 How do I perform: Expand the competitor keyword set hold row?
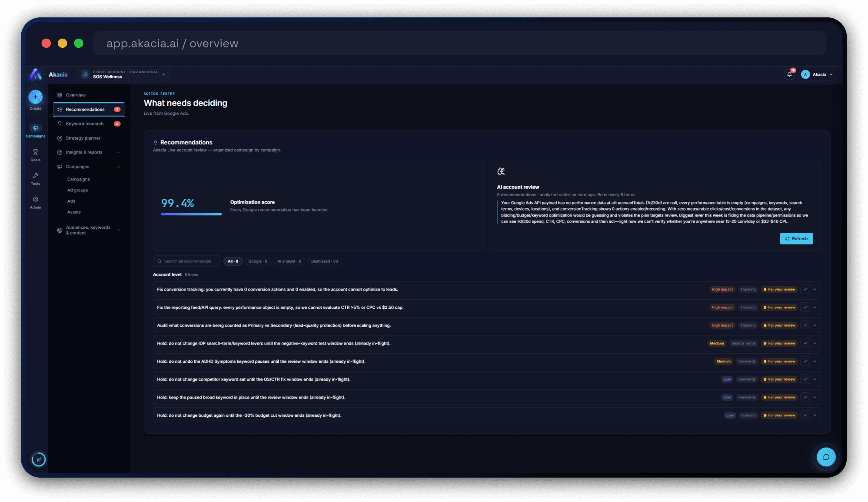tap(815, 379)
